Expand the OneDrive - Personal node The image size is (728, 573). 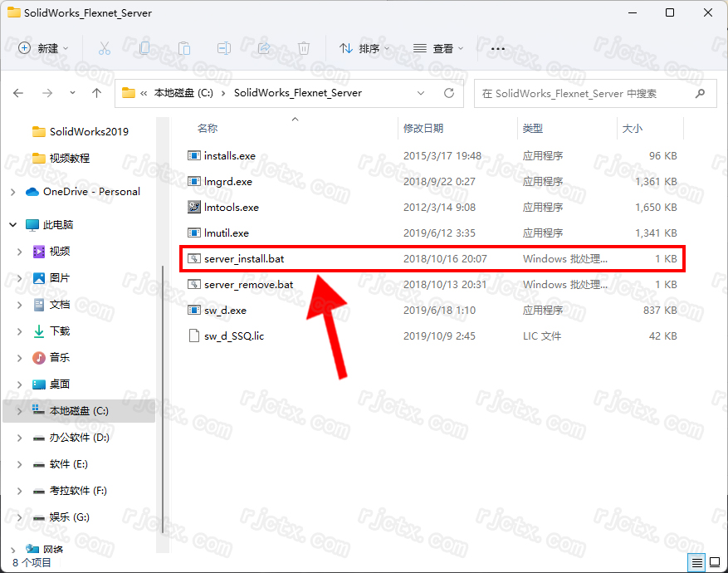click(x=13, y=192)
